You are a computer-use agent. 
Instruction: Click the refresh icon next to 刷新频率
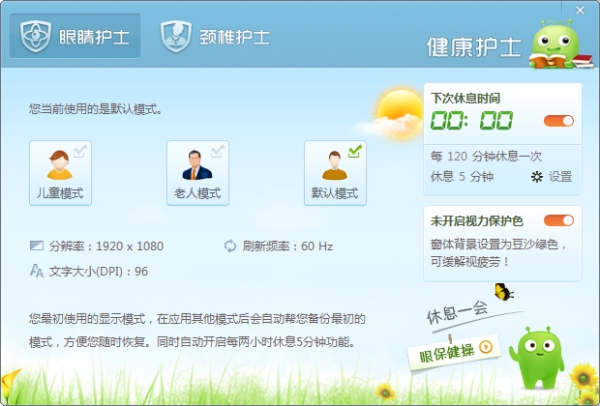coord(230,246)
